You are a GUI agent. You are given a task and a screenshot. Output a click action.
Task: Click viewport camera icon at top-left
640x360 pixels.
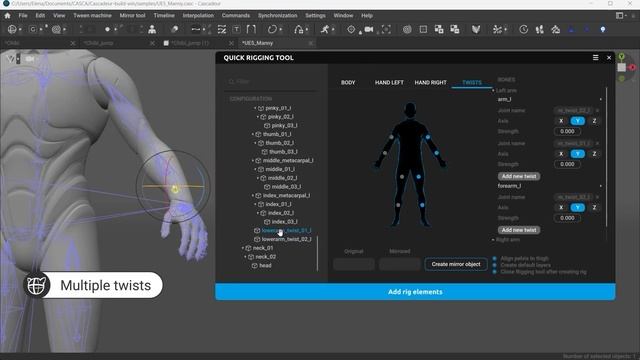coord(30,59)
